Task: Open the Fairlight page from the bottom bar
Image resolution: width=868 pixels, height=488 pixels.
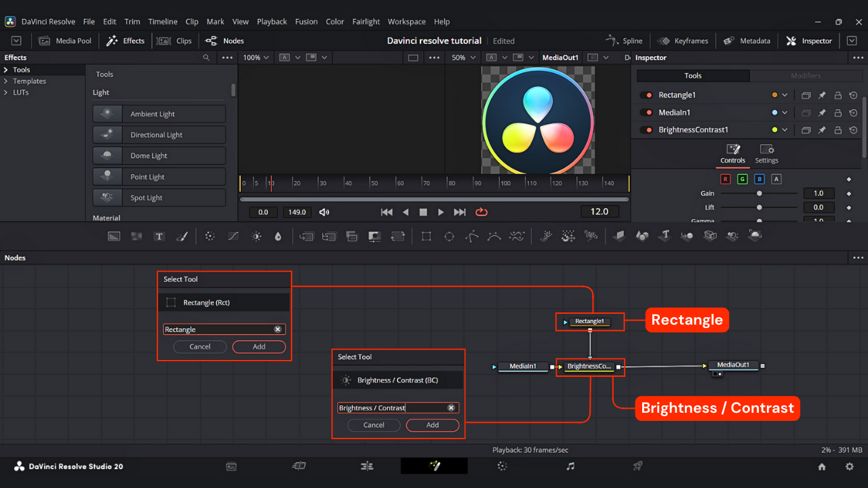Action: pyautogui.click(x=570, y=466)
